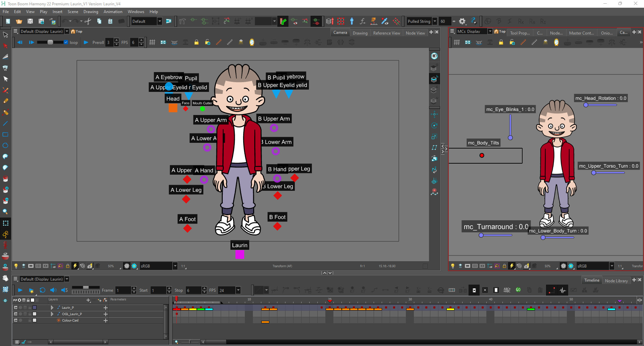Toggle the loop checkbox
The height and width of the screenshot is (346, 644).
pyautogui.click(x=66, y=42)
